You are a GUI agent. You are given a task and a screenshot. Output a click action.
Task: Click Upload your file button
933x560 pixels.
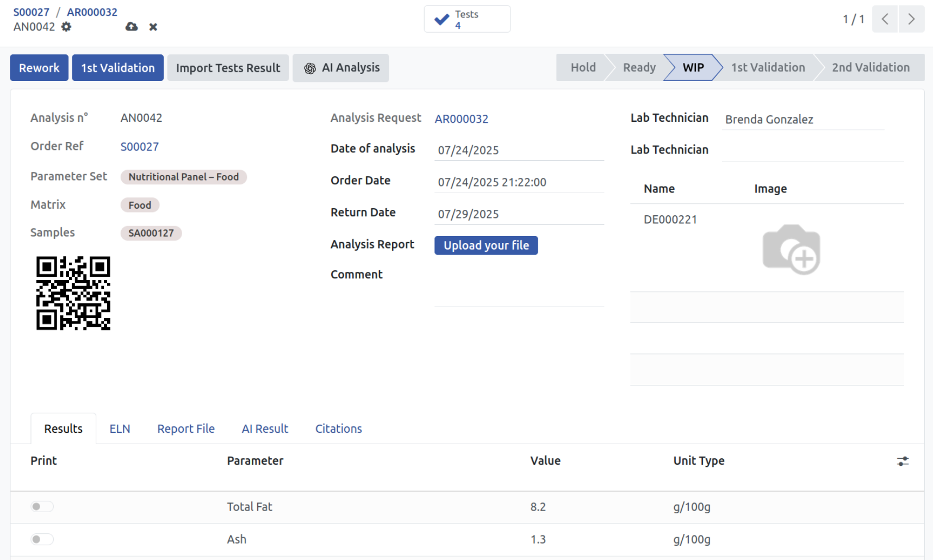(486, 245)
